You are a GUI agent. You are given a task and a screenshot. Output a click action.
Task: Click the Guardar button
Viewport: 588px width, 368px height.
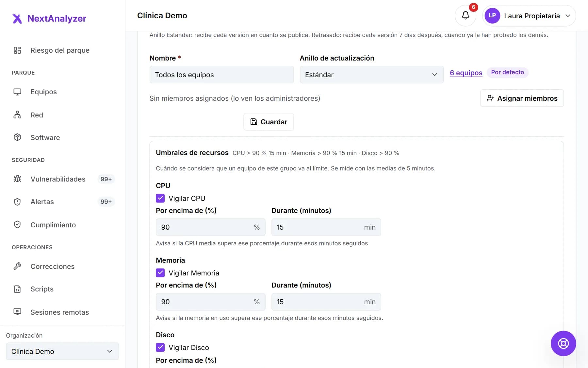pyautogui.click(x=269, y=122)
